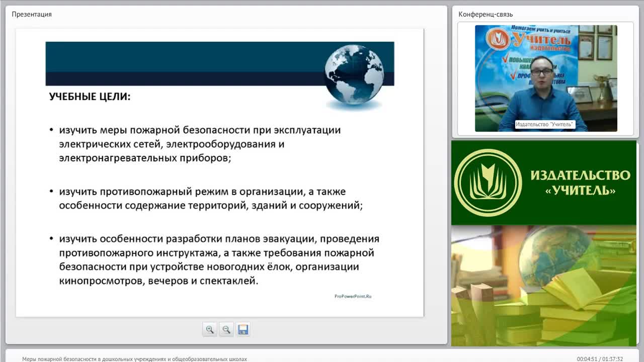Open the presenter webcam video
Image resolution: width=644 pixels, height=362 pixels.
(x=546, y=78)
